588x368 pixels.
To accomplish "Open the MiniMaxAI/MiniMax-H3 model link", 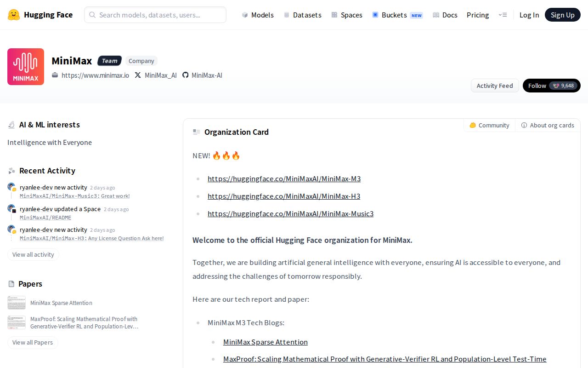I will (284, 196).
